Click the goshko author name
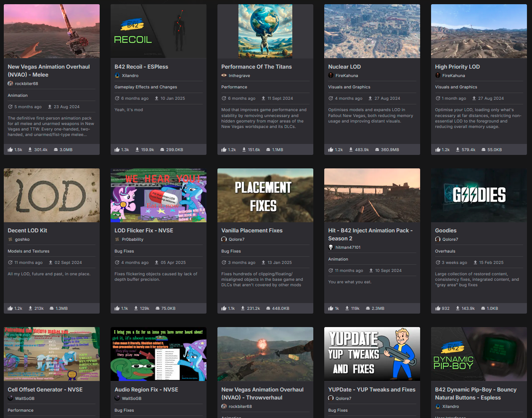The height and width of the screenshot is (418, 532). 22,240
